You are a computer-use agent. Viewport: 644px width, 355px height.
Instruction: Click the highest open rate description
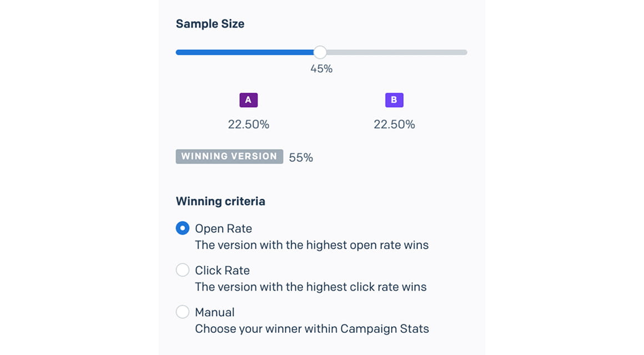click(x=311, y=245)
